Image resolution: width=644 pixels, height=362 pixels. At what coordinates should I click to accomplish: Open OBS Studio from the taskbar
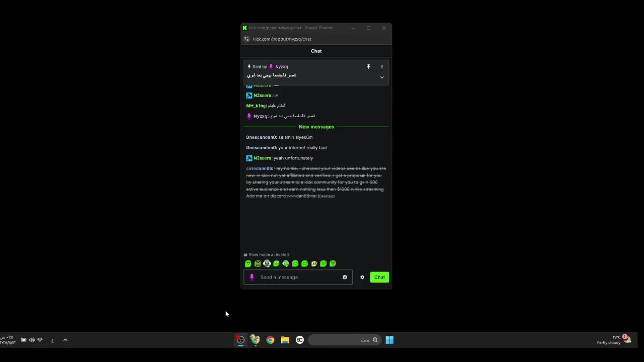point(240,340)
